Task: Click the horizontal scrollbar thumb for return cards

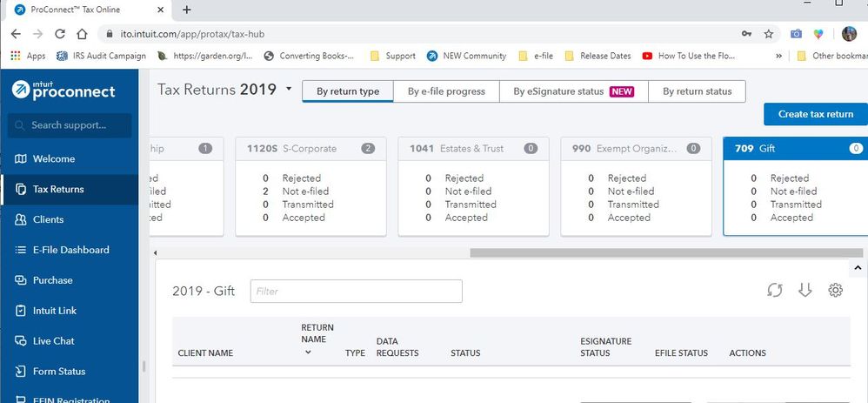Action: point(666,252)
